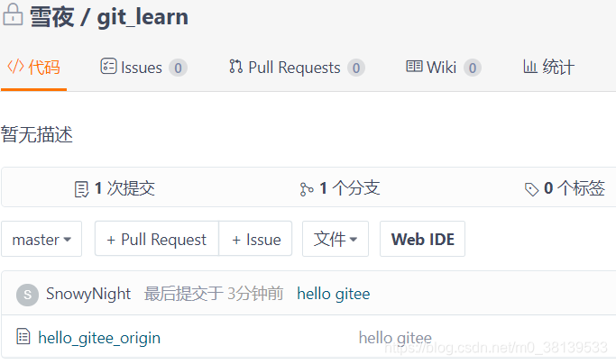Image resolution: width=616 pixels, height=364 pixels.
Task: Click the git_learn repository name
Action: (x=143, y=17)
